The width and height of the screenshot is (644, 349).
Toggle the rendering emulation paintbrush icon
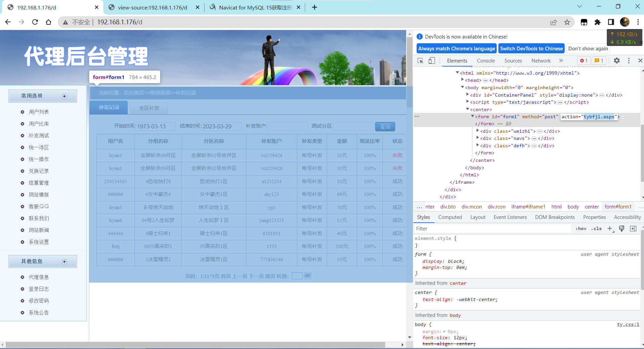(x=622, y=229)
